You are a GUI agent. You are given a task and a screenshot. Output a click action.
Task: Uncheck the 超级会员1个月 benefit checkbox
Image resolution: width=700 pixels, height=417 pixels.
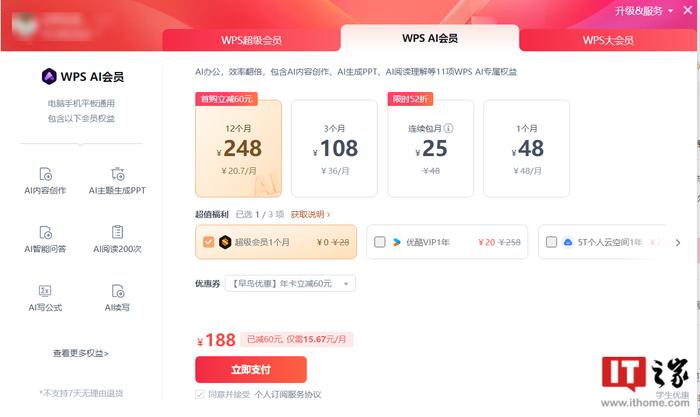coord(208,242)
